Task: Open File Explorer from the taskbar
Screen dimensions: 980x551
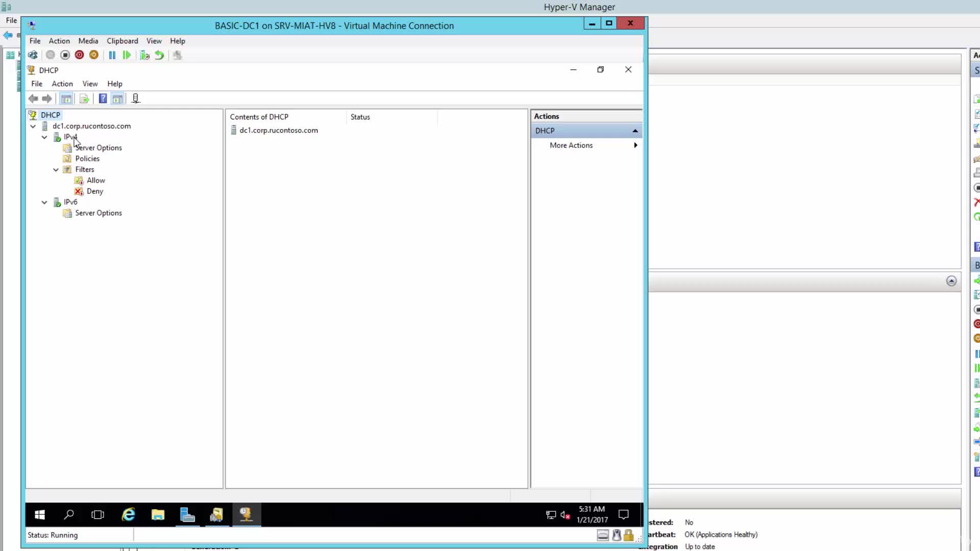Action: click(158, 515)
